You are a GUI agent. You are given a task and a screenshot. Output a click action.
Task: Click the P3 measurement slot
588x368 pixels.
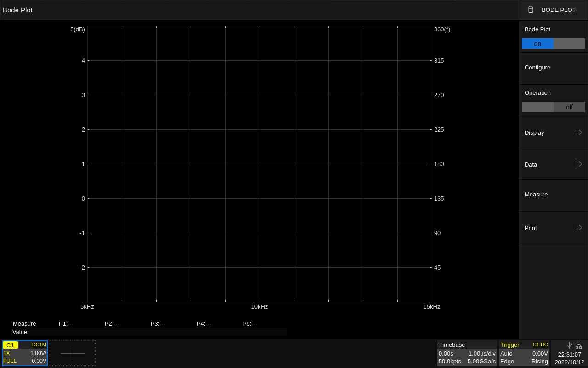pyautogui.click(x=158, y=323)
